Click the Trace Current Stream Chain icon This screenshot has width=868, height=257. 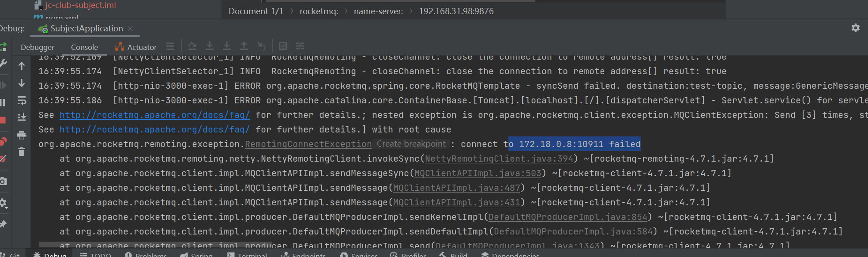300,46
